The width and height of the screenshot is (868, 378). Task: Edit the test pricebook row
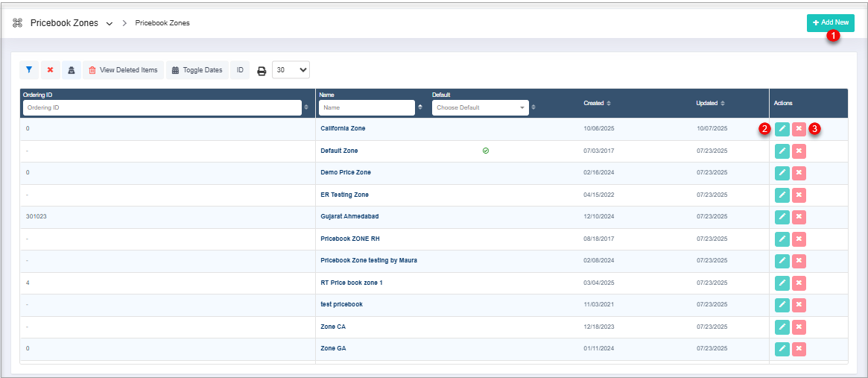(x=782, y=305)
